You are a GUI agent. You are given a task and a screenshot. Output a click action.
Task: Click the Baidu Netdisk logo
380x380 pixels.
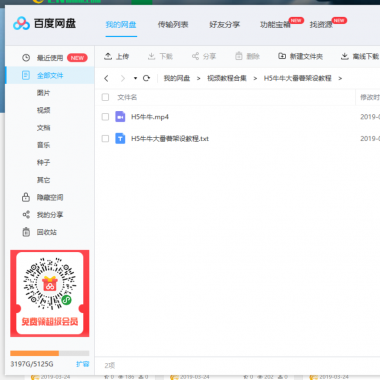[x=44, y=24]
